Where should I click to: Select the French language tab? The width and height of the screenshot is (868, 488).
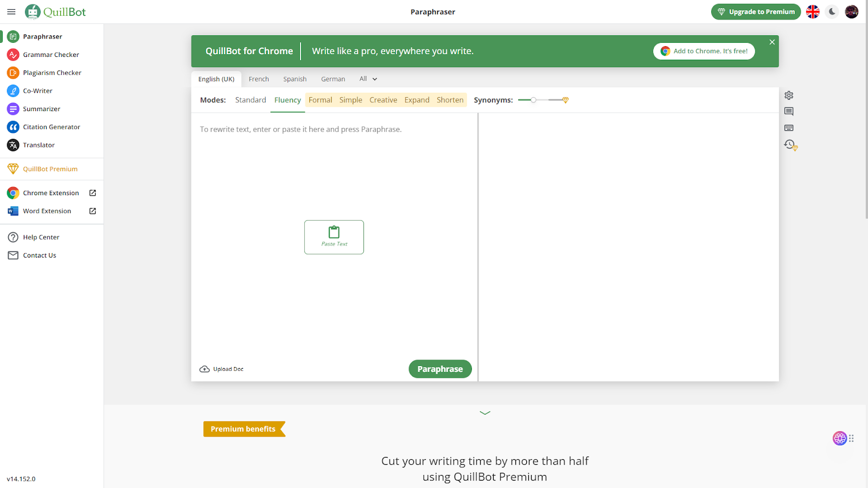[259, 79]
